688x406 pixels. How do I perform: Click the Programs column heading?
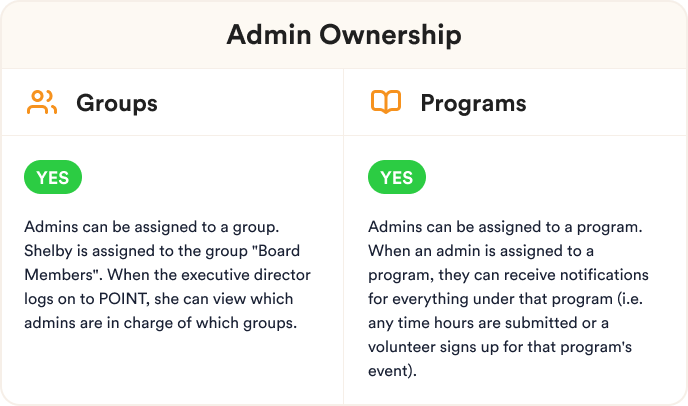(x=473, y=104)
